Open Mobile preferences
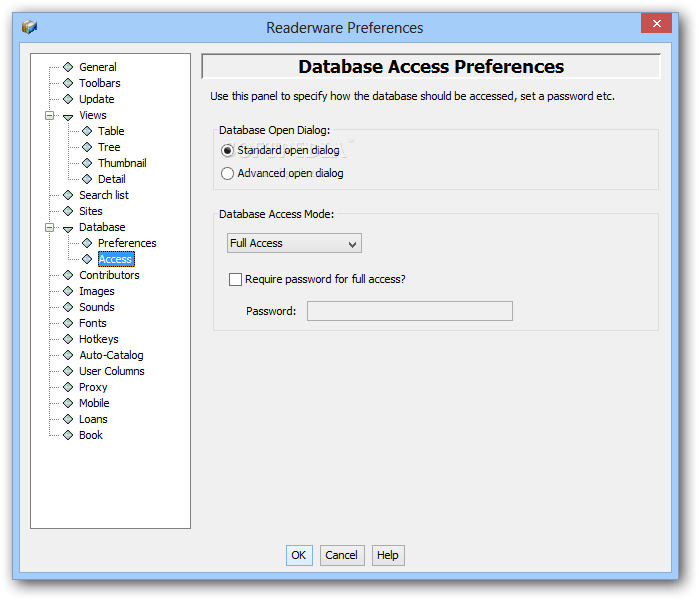The width and height of the screenshot is (699, 600). (x=94, y=403)
